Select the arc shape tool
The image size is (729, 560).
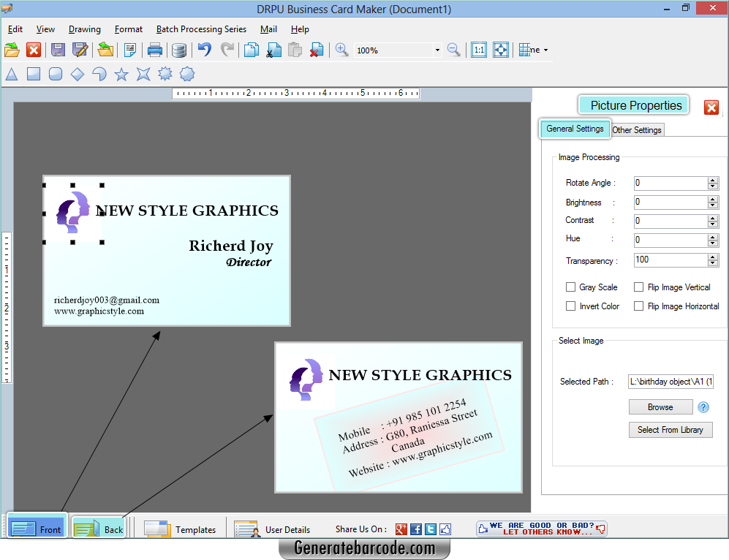click(x=99, y=74)
